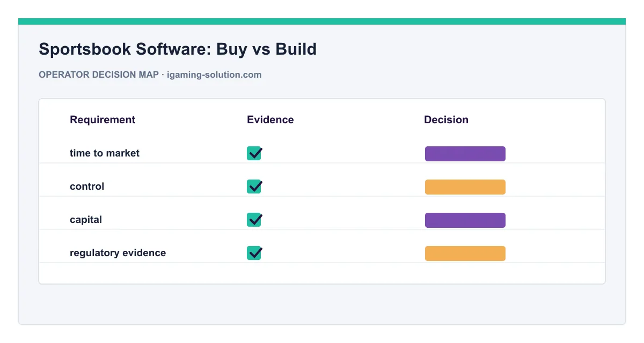The height and width of the screenshot is (343, 644).
Task: Click the Requirement column header
Action: (x=103, y=120)
